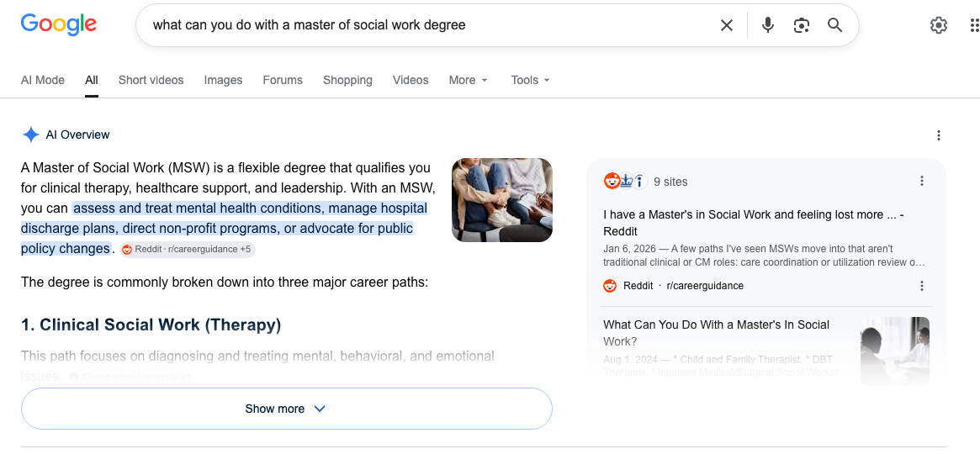The image size is (980, 454).
Task: Open Reddit r/careerguidance +5 citation chip
Action: coord(188,249)
